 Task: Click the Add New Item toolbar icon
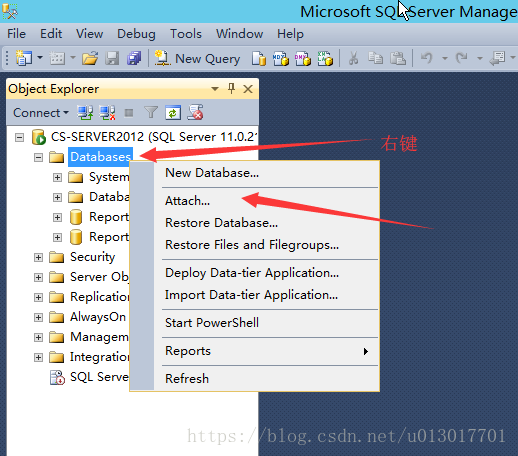57,58
